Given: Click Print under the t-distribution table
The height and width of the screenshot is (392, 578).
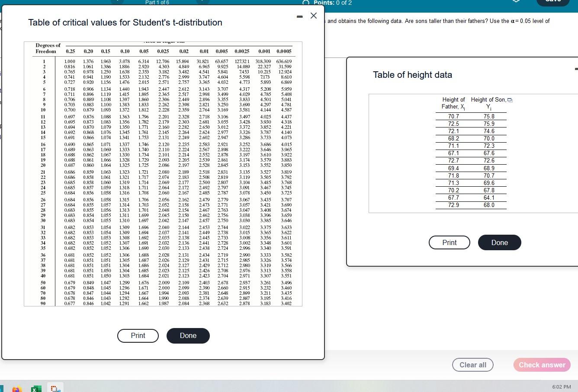Looking at the screenshot, I should [138, 335].
